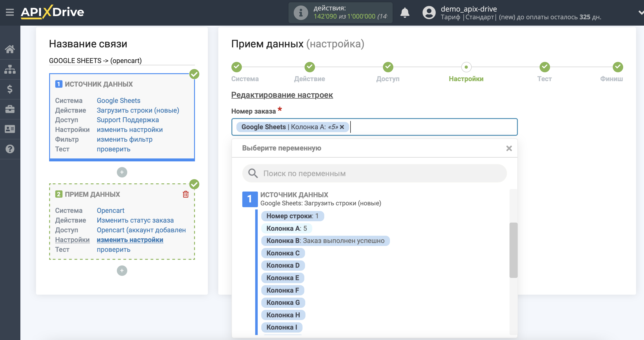This screenshot has width=644, height=340.
Task: Click the ИСТОЧНИК ДАННЫХ block title
Action: (99, 84)
